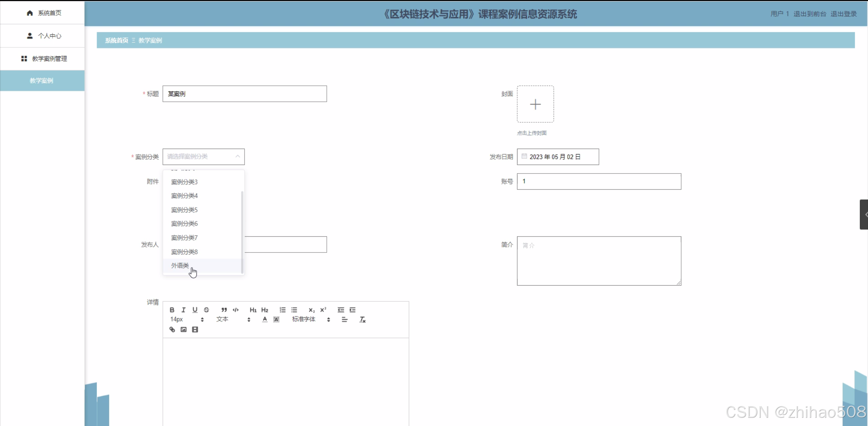Click inside the 详情 rich text body
Image resolution: width=868 pixels, height=426 pixels.
(286, 382)
